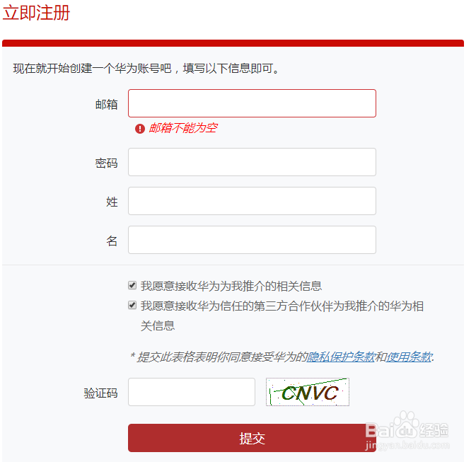Select the 验证码 captcha input box
The height and width of the screenshot is (462, 476).
coord(192,392)
